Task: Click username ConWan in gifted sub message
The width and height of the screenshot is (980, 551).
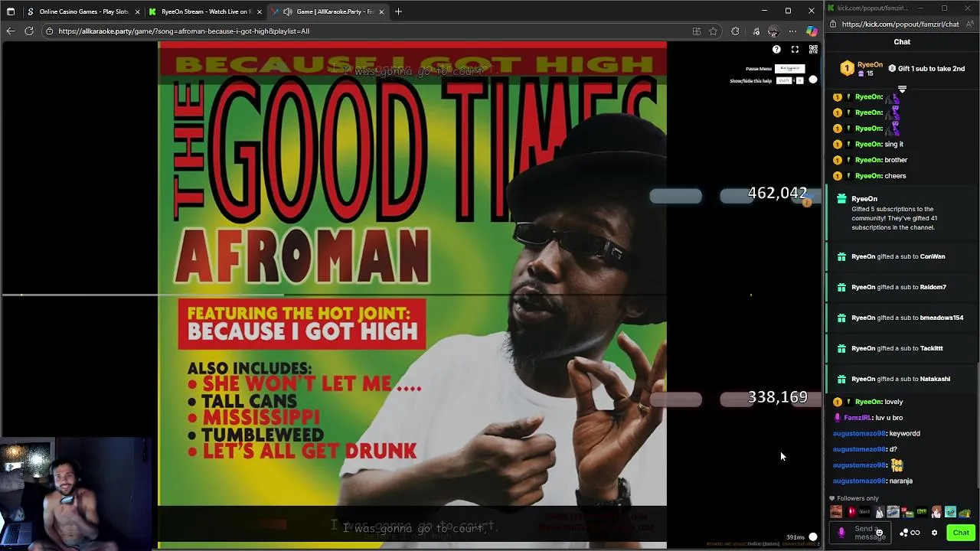Action: pyautogui.click(x=933, y=256)
